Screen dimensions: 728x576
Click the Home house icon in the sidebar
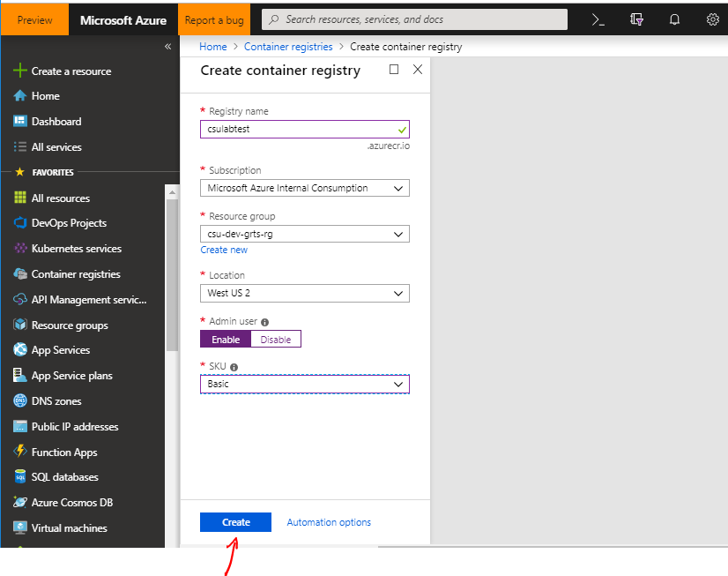pos(20,95)
